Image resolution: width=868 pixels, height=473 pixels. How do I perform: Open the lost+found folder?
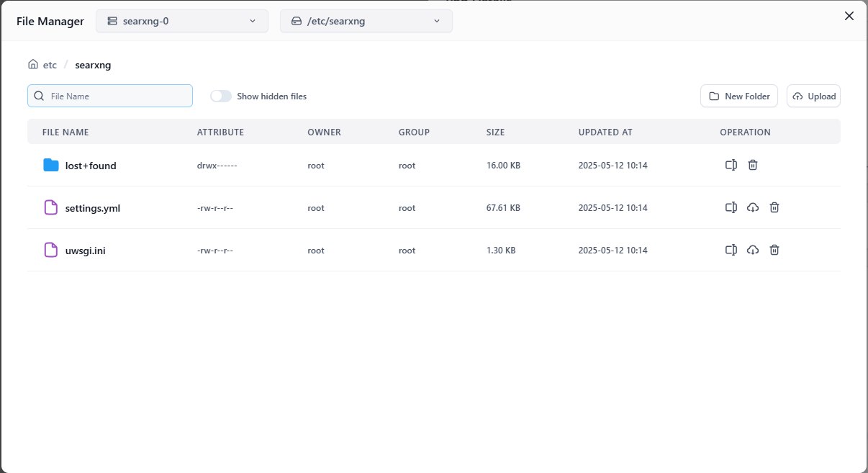tap(91, 166)
